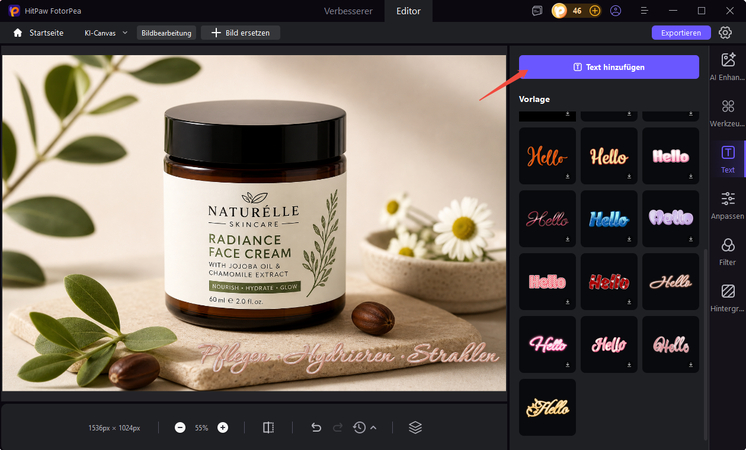The height and width of the screenshot is (450, 746).
Task: Choose the red and blue Hello template
Action: pos(609,282)
